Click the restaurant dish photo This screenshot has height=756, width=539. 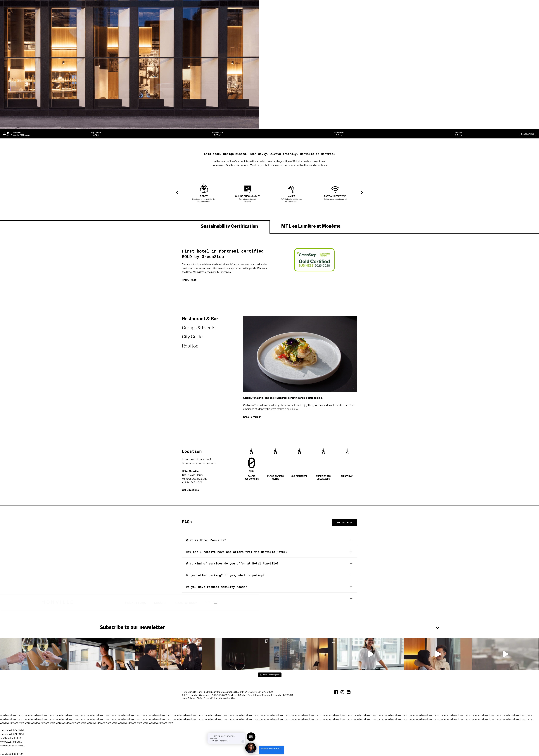point(300,354)
